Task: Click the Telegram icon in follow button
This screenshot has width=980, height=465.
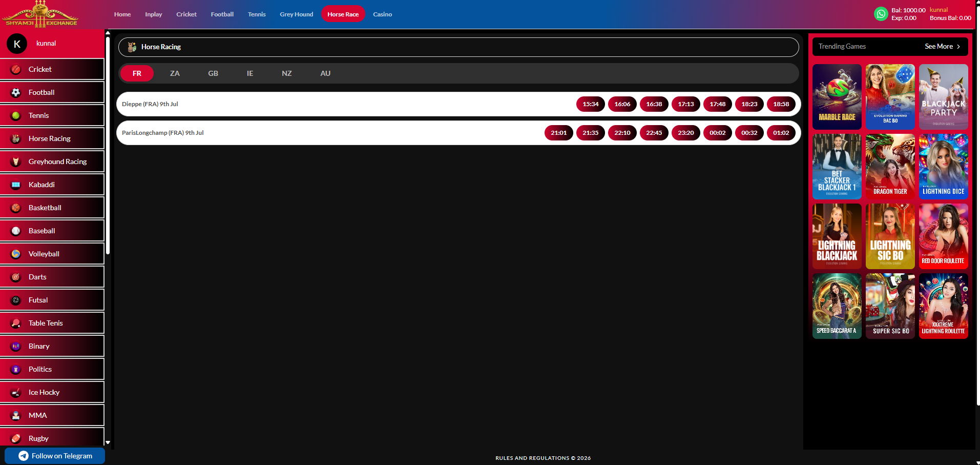Action: pyautogui.click(x=24, y=456)
